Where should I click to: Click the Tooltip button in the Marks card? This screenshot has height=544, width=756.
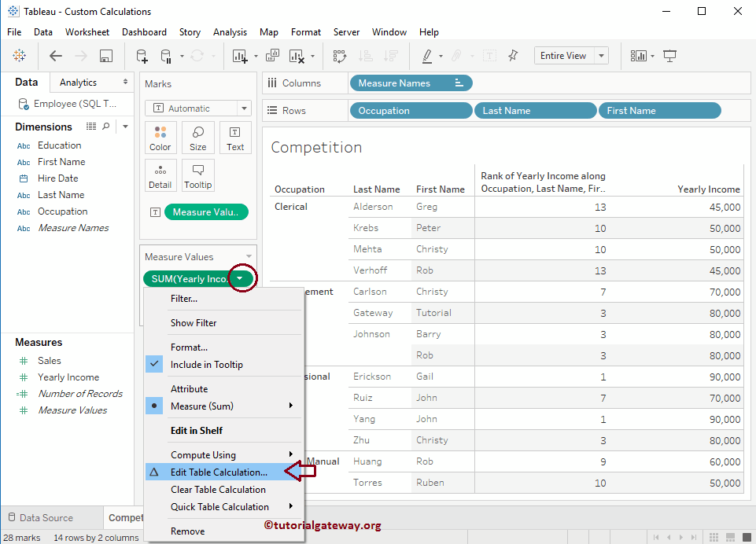(x=197, y=175)
